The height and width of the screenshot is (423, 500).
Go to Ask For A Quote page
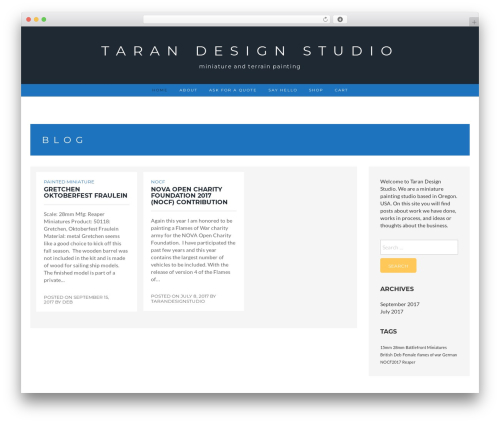click(233, 90)
